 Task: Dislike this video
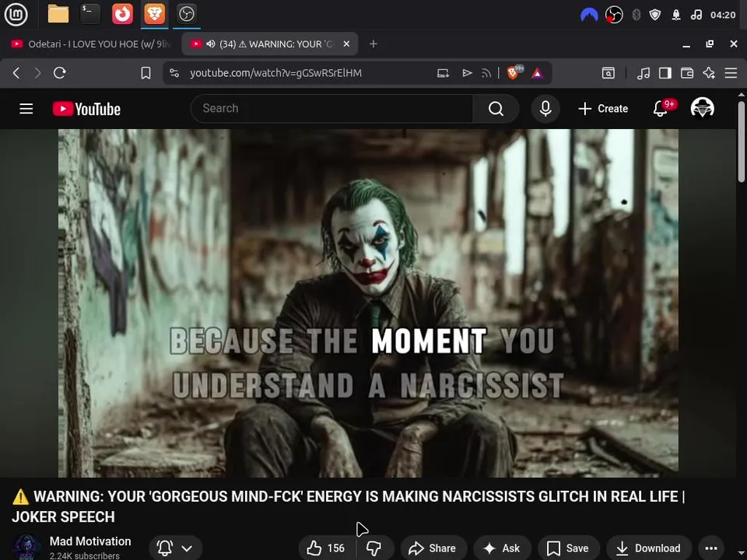coord(374,548)
